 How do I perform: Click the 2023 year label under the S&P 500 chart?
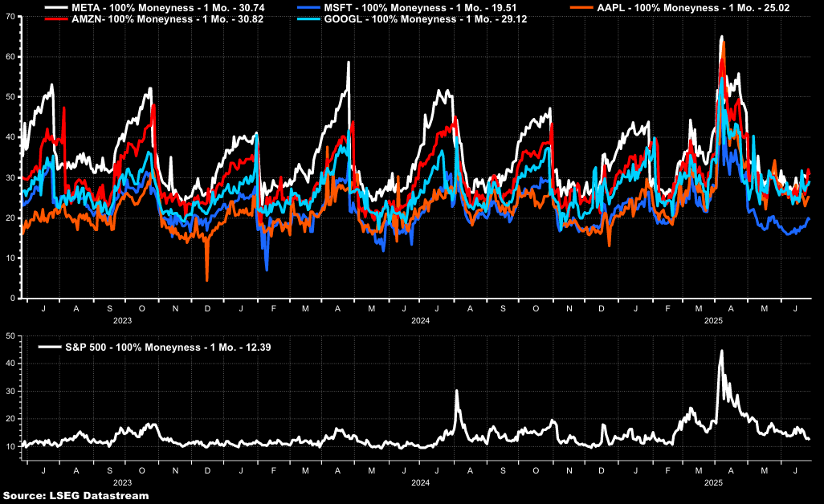point(122,482)
